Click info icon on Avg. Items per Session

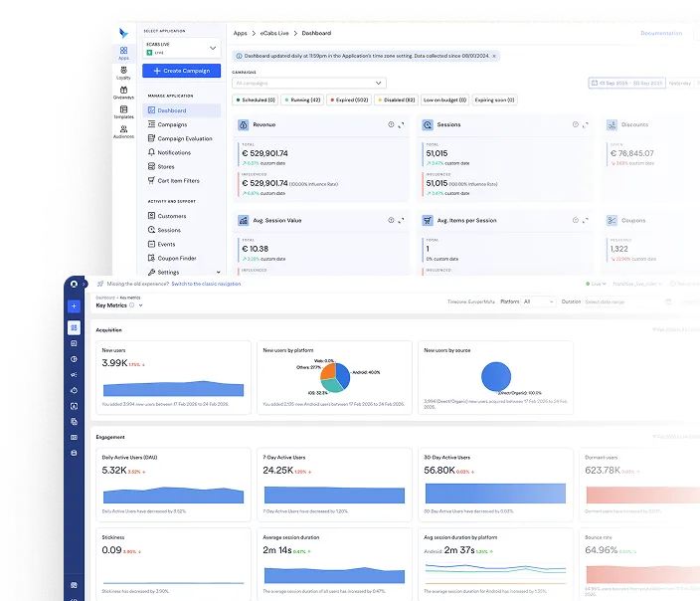[x=576, y=220]
